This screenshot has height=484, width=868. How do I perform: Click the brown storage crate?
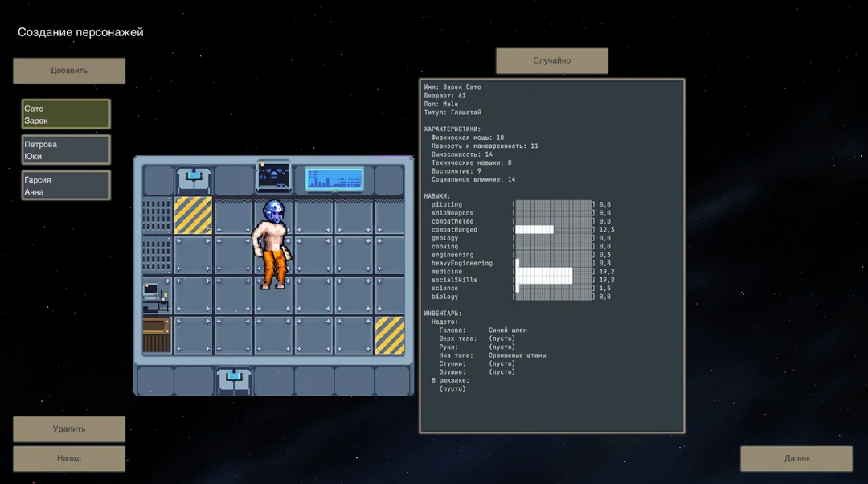point(157,334)
